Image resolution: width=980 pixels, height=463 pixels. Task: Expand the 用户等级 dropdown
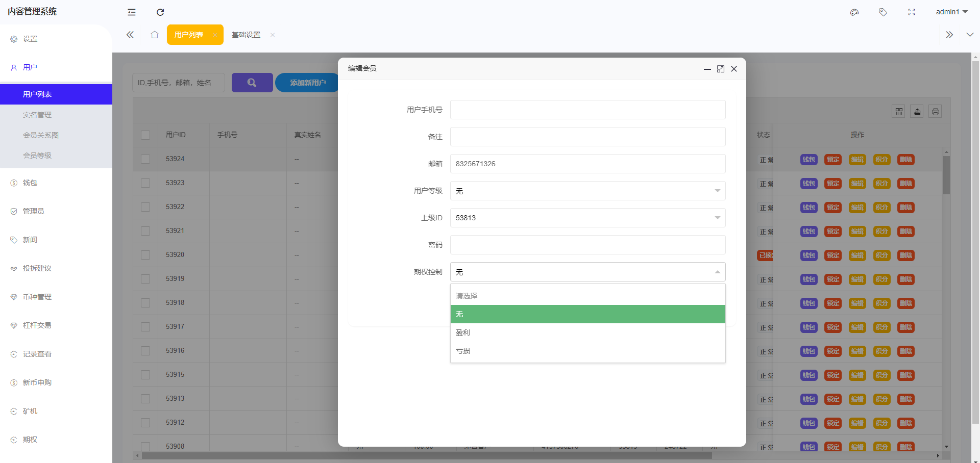pyautogui.click(x=587, y=191)
